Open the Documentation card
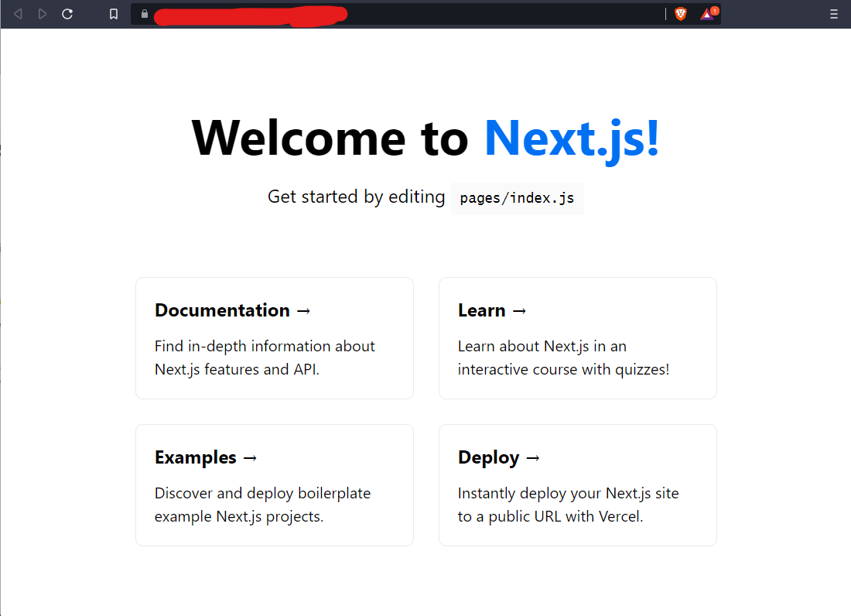This screenshot has width=851, height=616. coord(275,338)
